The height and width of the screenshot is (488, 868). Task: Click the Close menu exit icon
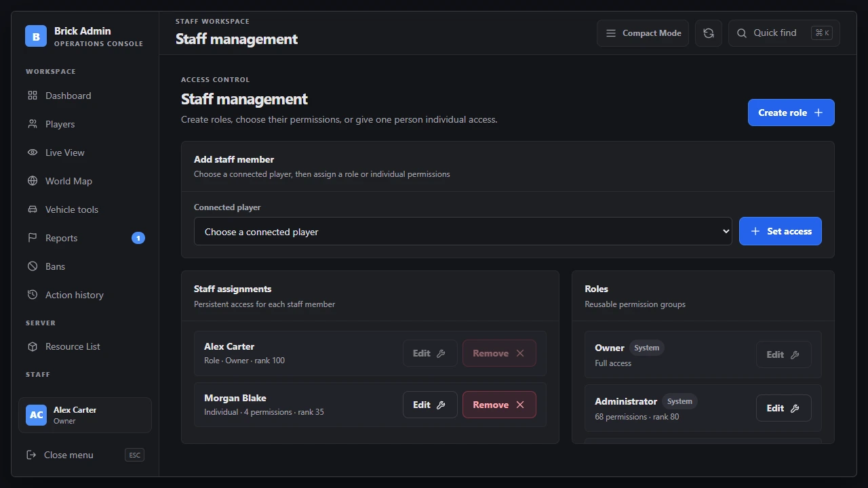31,455
